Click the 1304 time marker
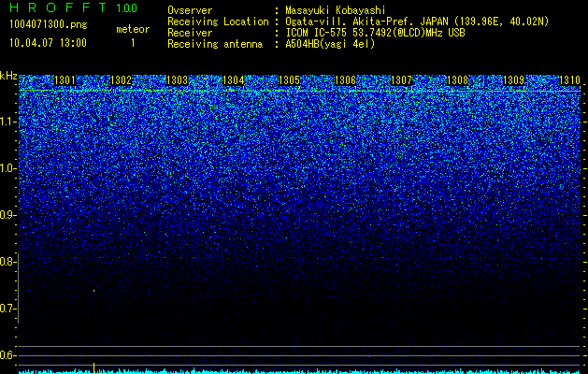The image size is (588, 374). pyautogui.click(x=234, y=80)
